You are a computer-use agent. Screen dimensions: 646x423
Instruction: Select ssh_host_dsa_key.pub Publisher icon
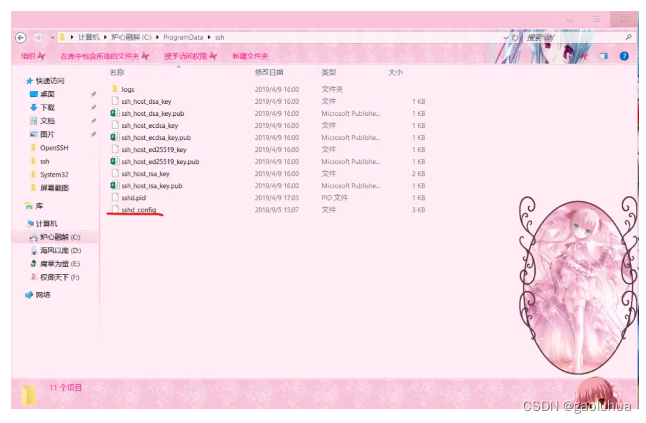click(x=115, y=113)
